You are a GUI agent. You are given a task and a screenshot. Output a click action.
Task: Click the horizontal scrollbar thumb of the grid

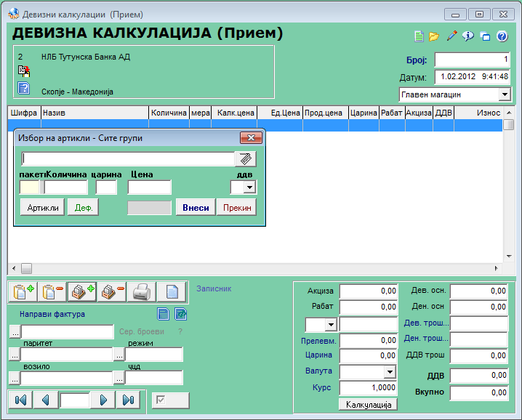click(26, 268)
